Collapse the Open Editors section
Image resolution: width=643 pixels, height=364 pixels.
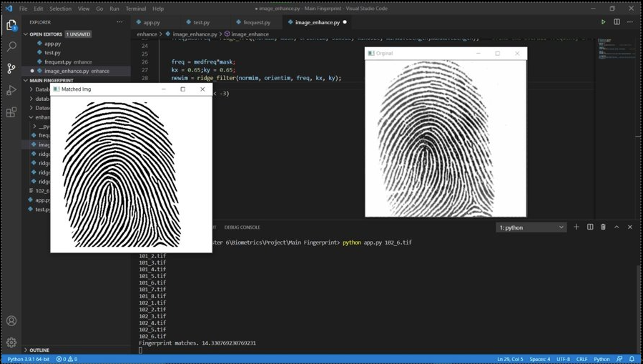(x=46, y=34)
